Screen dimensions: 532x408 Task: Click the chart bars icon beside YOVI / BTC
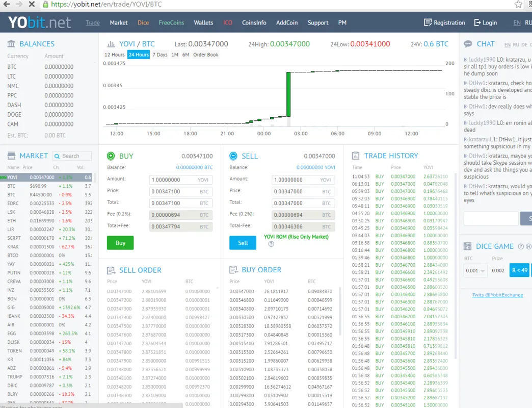point(111,44)
